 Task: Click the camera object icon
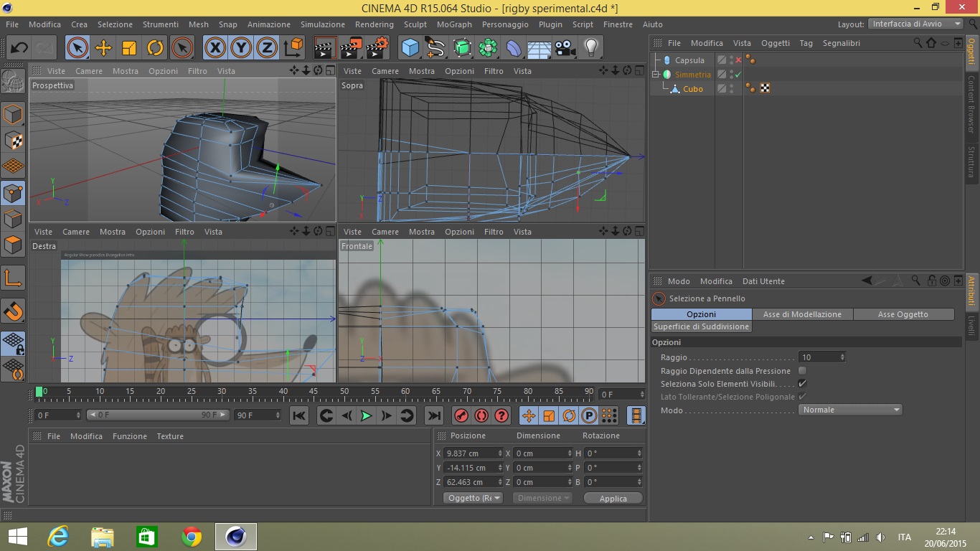tap(565, 48)
